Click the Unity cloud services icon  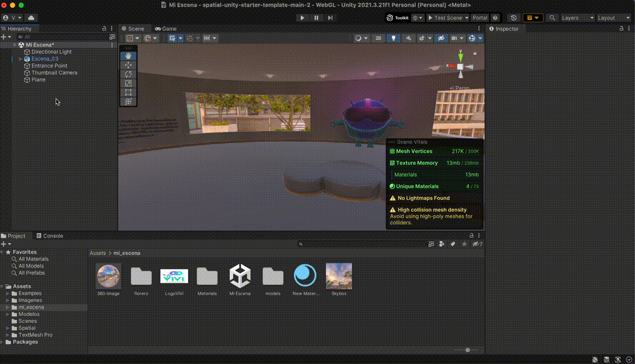pos(31,18)
